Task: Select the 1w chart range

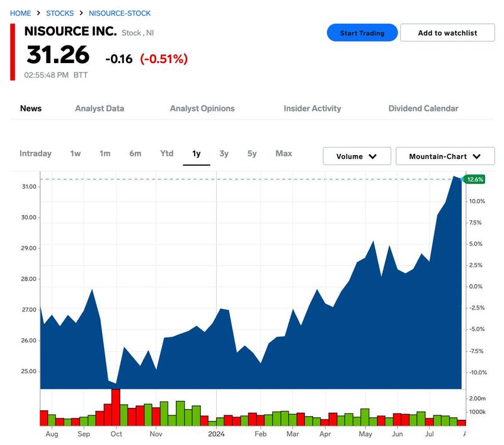Action: pos(76,153)
